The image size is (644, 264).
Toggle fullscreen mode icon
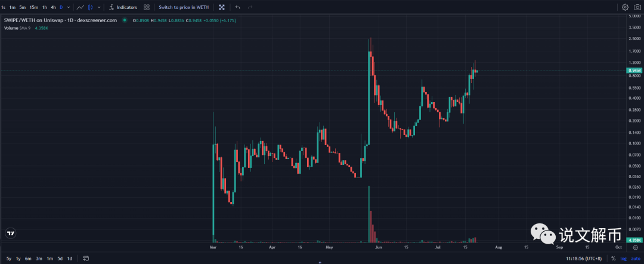[x=222, y=7]
